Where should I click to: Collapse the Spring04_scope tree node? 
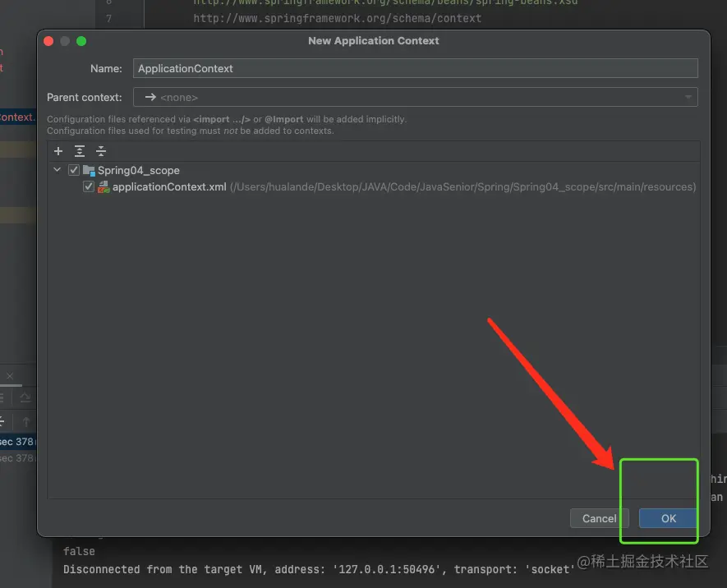point(57,170)
